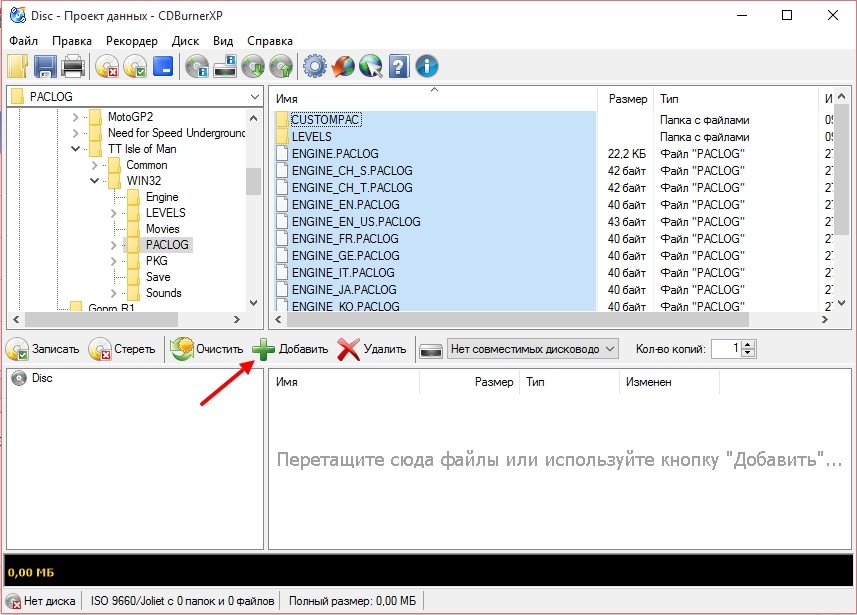Open the settings gear icon

315,67
